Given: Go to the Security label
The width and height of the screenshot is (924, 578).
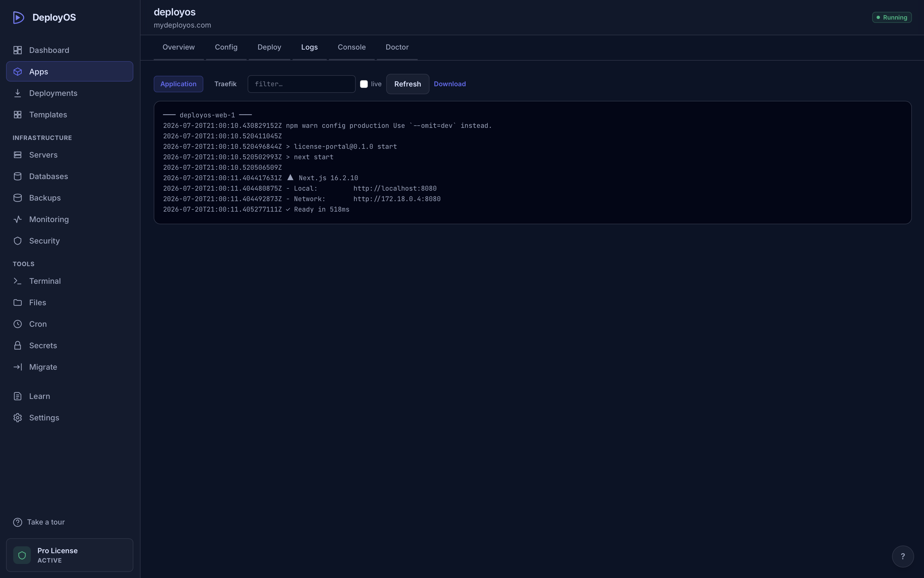Looking at the screenshot, I should coord(44,241).
